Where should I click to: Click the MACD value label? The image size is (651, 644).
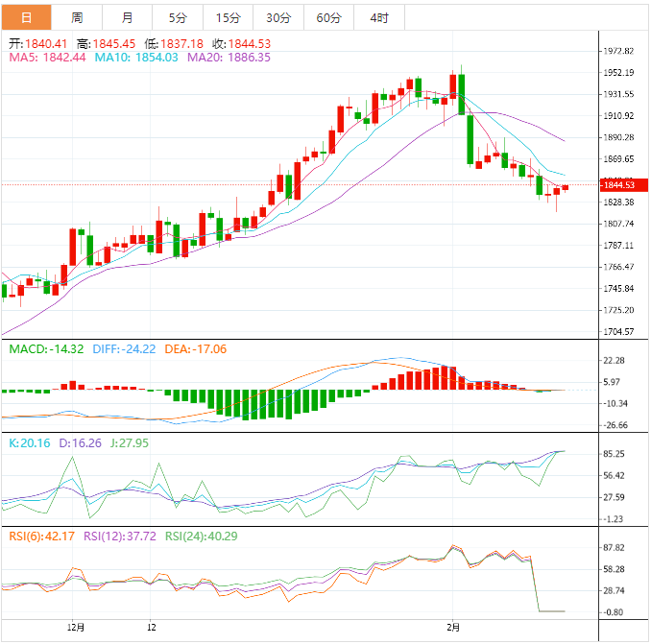click(46, 349)
